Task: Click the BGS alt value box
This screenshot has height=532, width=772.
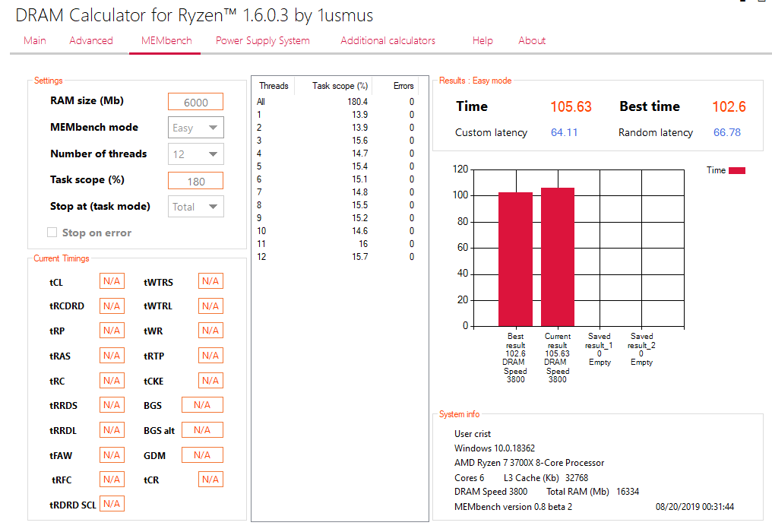Action: click(202, 430)
